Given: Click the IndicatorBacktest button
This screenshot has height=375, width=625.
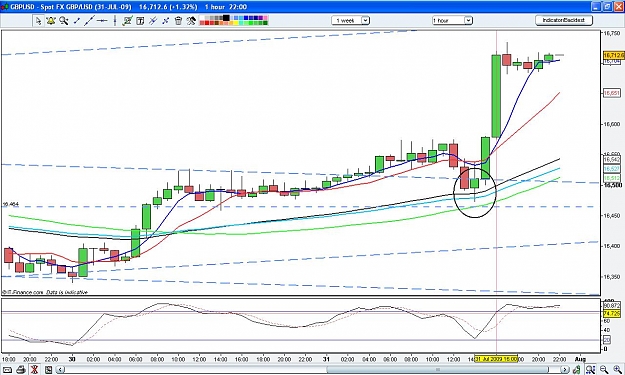Looking at the screenshot, I should [x=564, y=20].
